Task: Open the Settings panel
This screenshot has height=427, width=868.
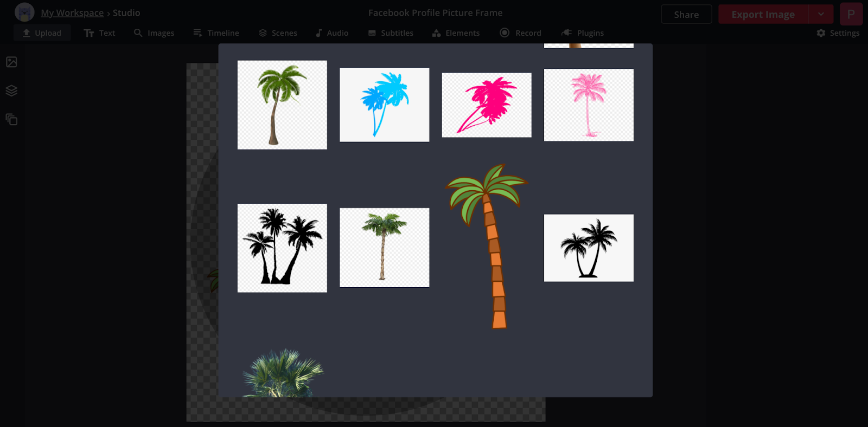Action: (838, 33)
